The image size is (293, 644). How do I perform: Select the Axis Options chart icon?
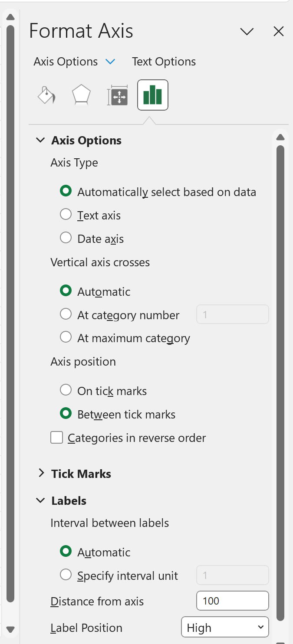pos(152,95)
